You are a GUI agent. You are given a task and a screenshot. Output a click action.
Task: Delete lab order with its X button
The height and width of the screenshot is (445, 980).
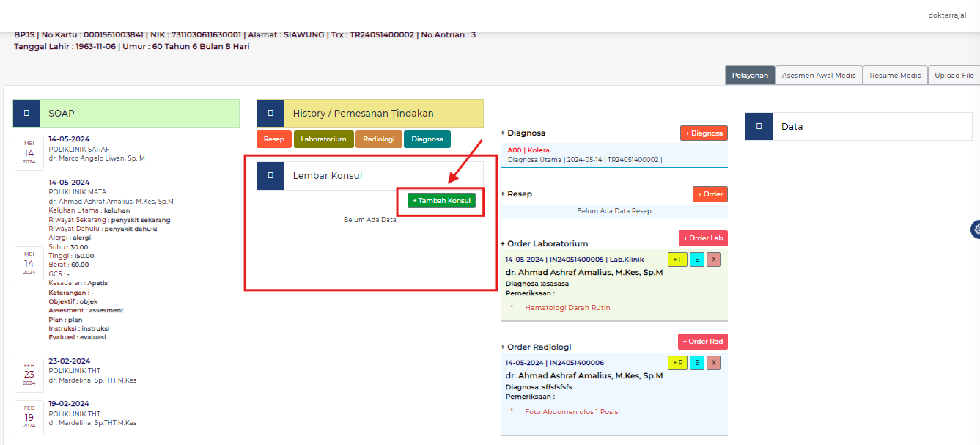[x=713, y=260]
